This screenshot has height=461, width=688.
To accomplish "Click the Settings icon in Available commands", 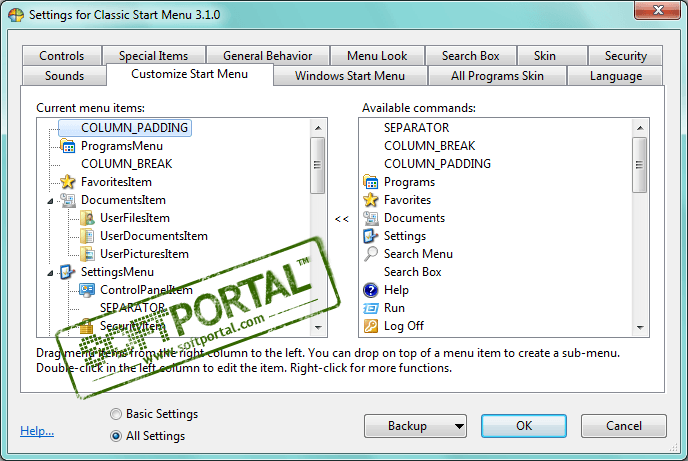I will pyautogui.click(x=371, y=236).
